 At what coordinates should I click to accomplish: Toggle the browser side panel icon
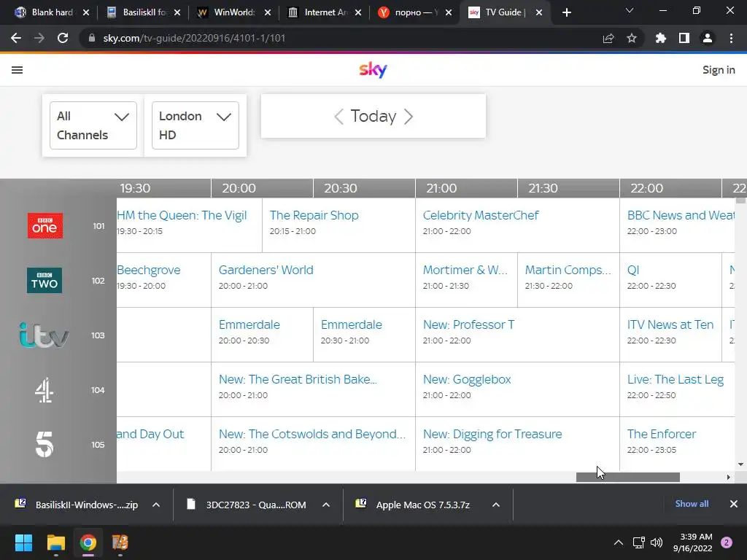[x=684, y=38]
